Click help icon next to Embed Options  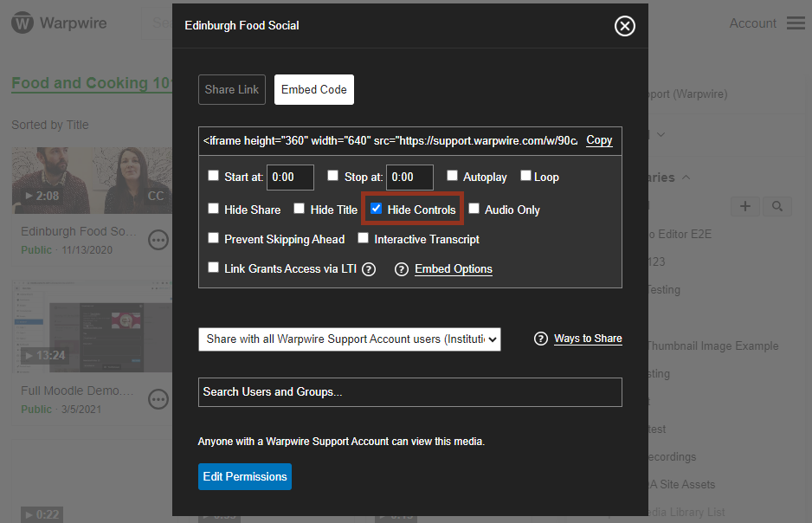click(402, 269)
